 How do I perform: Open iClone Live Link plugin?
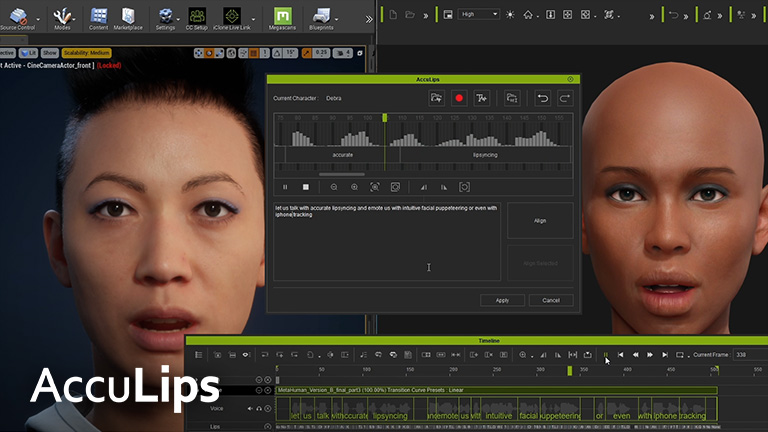coord(232,18)
